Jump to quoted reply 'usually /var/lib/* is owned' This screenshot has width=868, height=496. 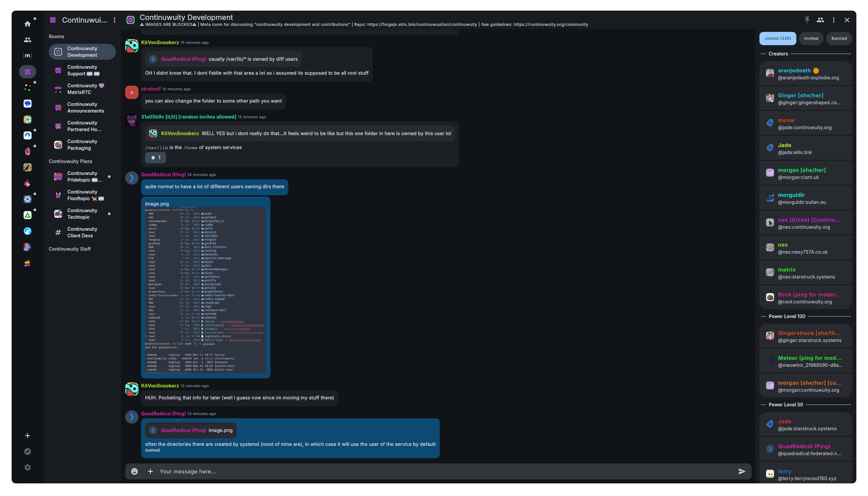223,59
